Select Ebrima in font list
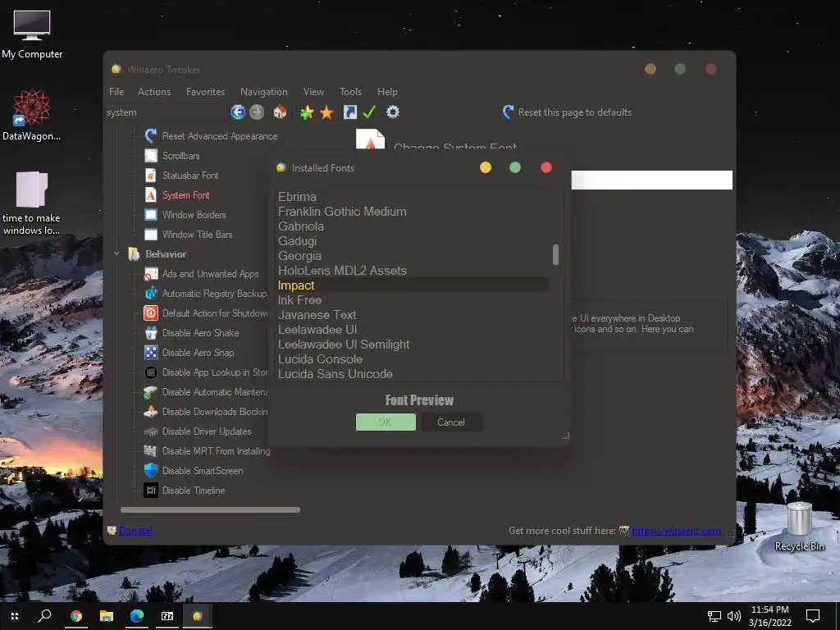Screen dimensions: 840x630 (x=413, y=197)
